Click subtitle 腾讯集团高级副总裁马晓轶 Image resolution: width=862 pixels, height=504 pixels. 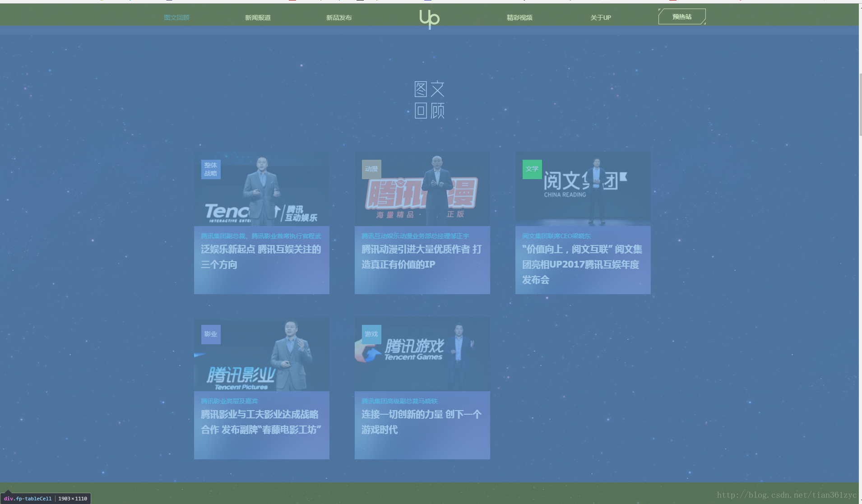399,401
